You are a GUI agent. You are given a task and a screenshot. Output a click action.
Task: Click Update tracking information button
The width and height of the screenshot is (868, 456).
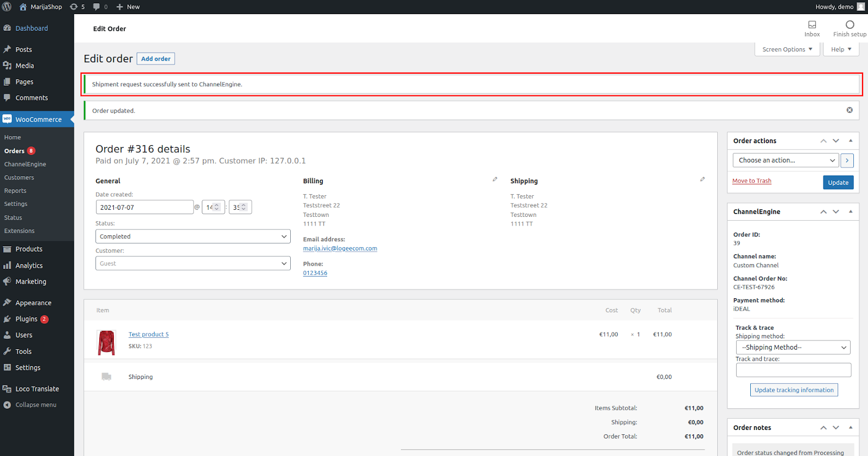[794, 390]
